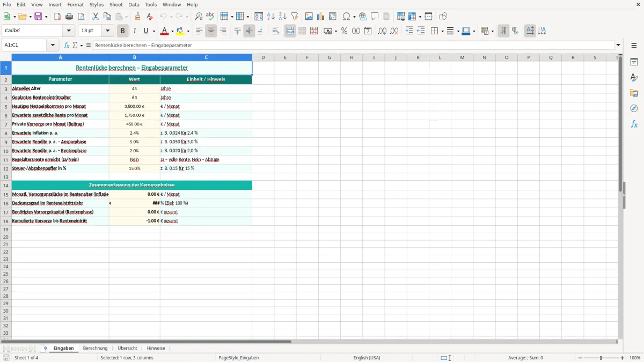Insert an image
Image resolution: width=644 pixels, height=362 pixels.
[309, 17]
